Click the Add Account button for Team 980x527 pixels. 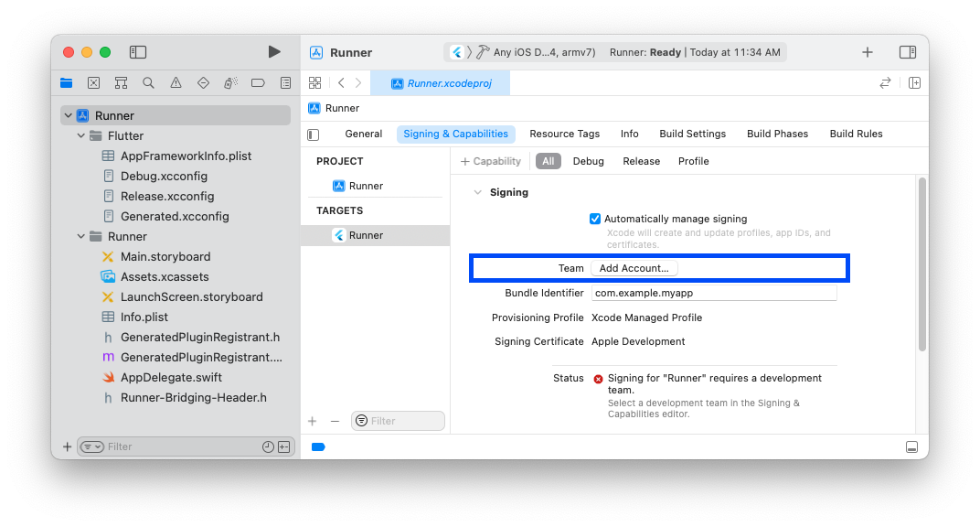point(634,268)
